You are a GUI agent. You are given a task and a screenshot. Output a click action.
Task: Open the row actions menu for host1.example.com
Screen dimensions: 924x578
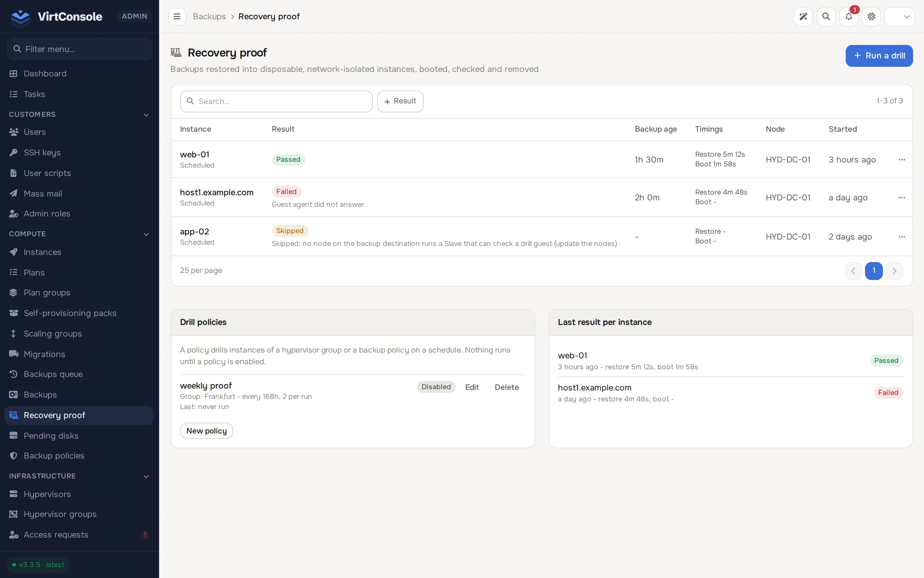click(902, 197)
